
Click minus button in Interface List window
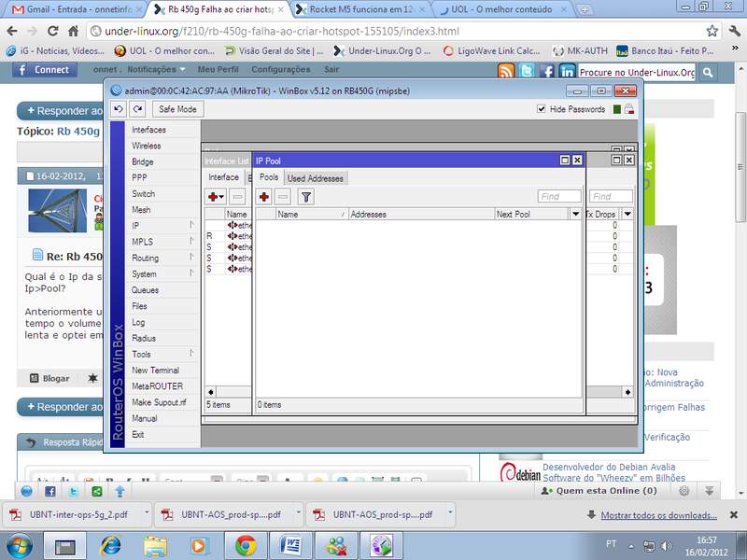click(x=237, y=197)
